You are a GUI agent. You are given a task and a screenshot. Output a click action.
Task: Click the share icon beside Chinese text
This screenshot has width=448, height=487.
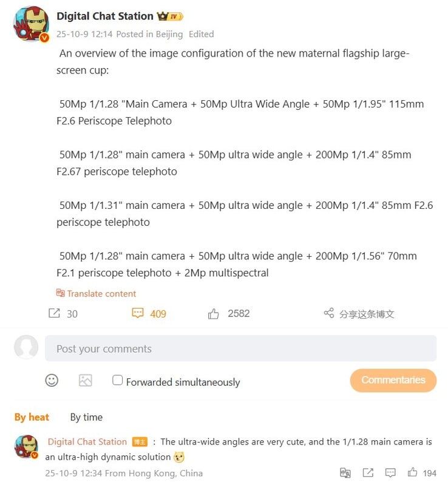pyautogui.click(x=329, y=313)
